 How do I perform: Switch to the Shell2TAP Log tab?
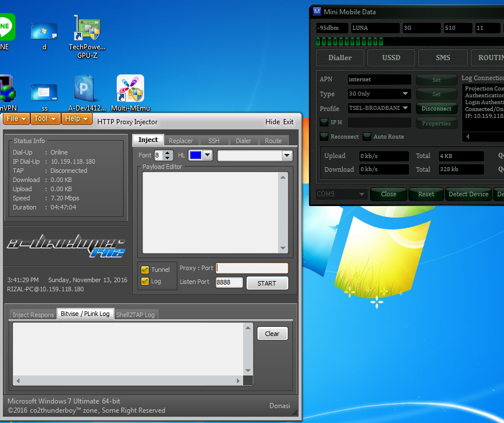point(136,315)
